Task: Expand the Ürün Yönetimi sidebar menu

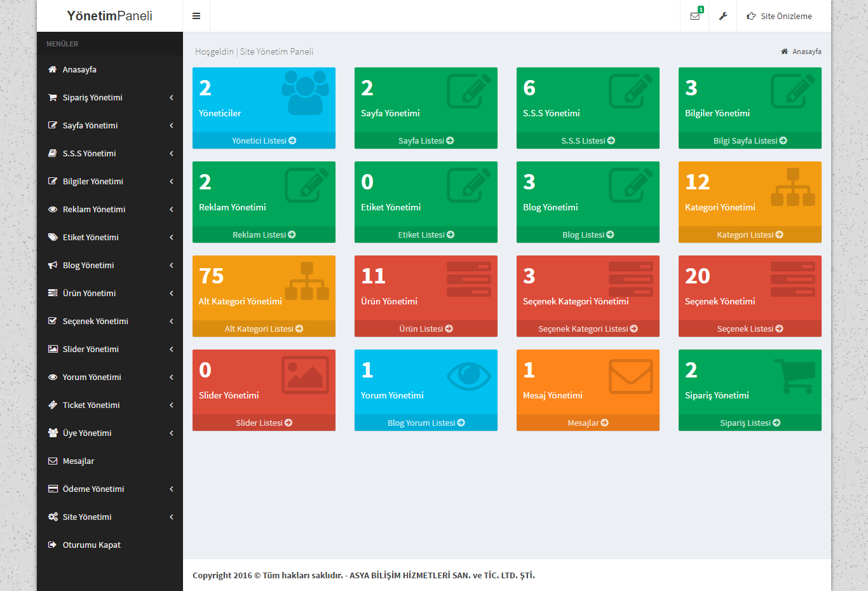Action: pyautogui.click(x=90, y=293)
